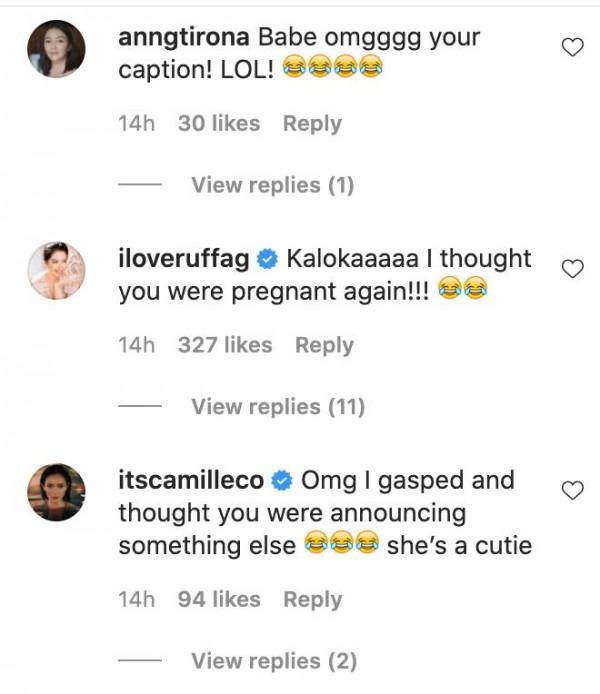Expand View replies (11)
Screen dimensions: 600x694
click(277, 406)
